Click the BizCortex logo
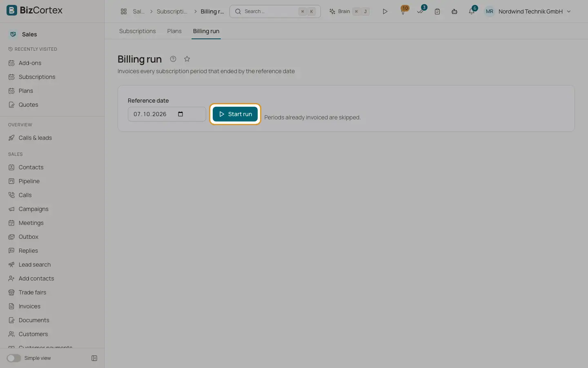 tap(35, 10)
